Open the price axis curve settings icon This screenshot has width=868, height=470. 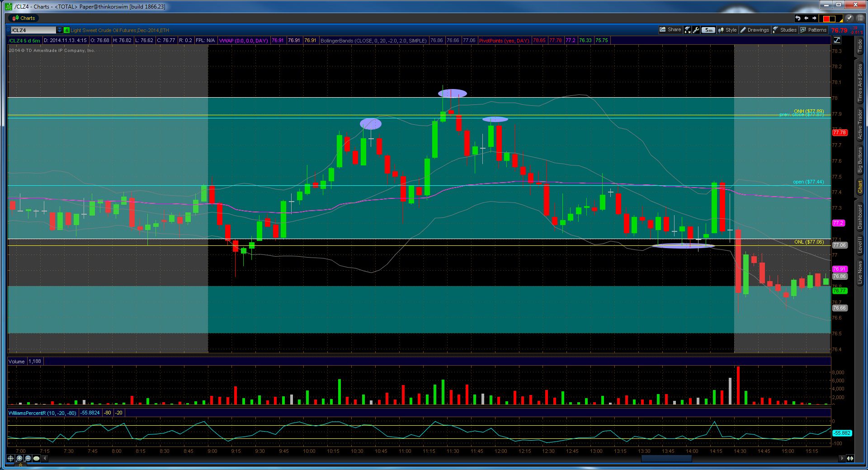tap(837, 40)
